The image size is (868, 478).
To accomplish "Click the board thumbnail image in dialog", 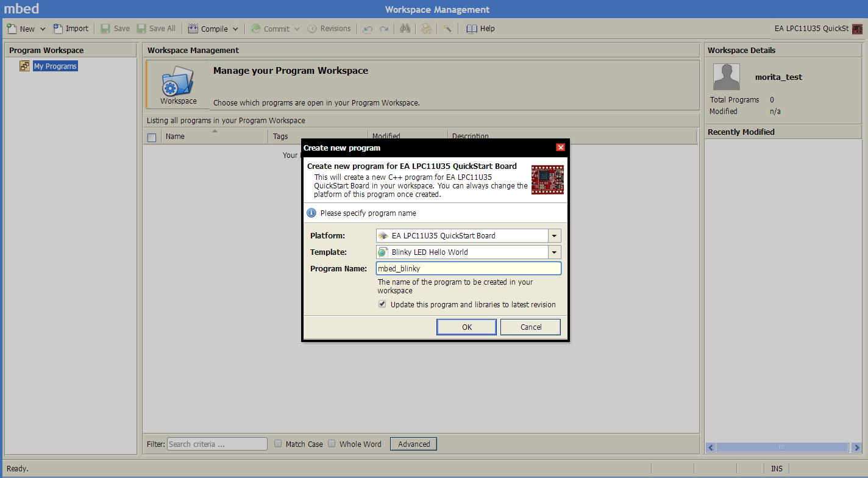I will [x=547, y=179].
